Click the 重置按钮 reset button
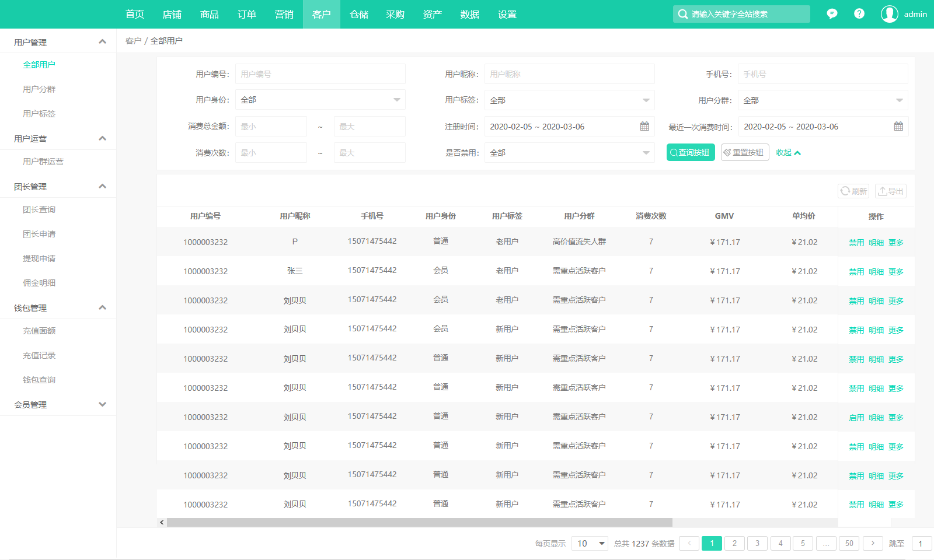934x560 pixels. [x=745, y=152]
